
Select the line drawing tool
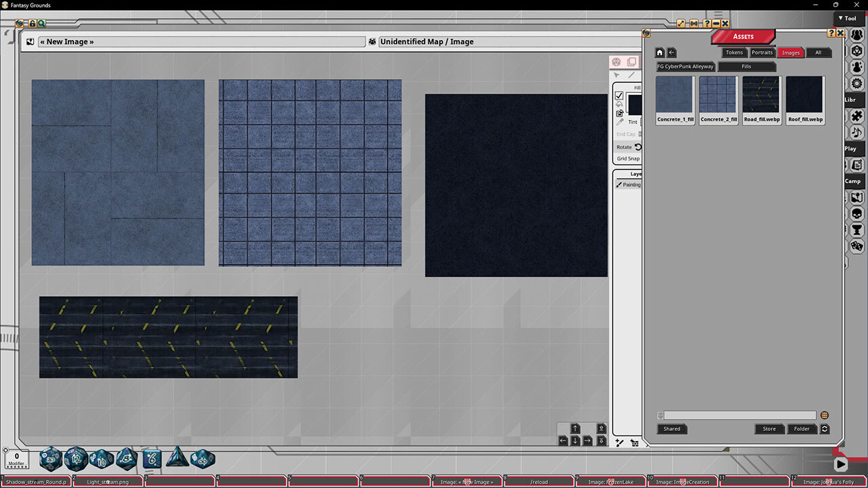point(631,76)
